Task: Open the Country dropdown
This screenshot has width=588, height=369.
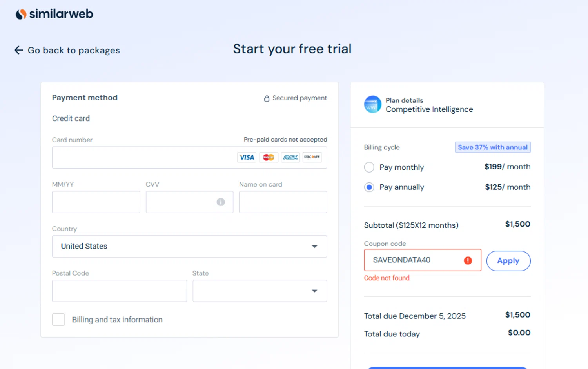Action: [x=189, y=246]
